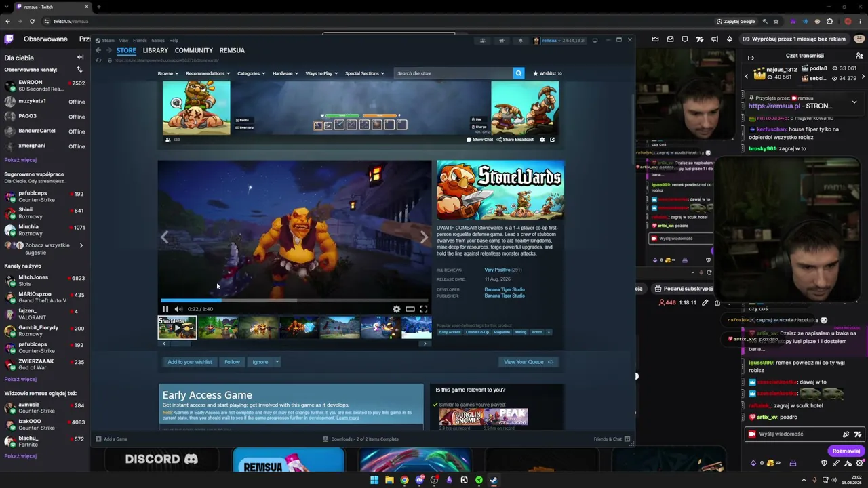This screenshot has height=488, width=868.
Task: Open broadcast settings gear
Action: pyautogui.click(x=542, y=140)
